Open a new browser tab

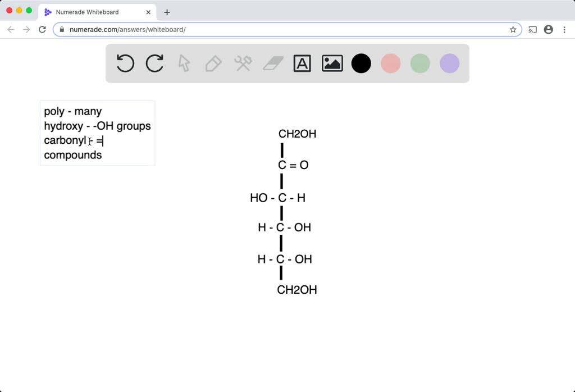[167, 12]
